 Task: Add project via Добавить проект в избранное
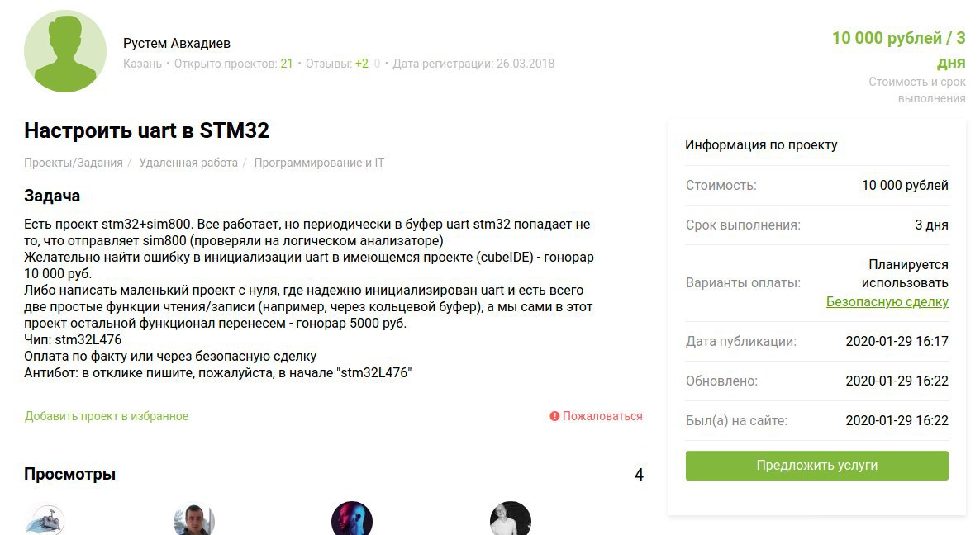(x=107, y=416)
